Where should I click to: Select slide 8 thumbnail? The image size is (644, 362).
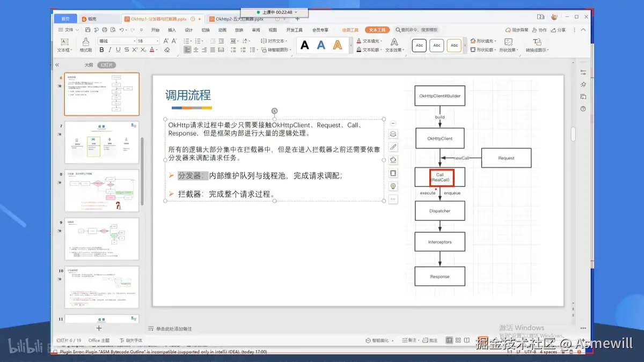point(101,190)
